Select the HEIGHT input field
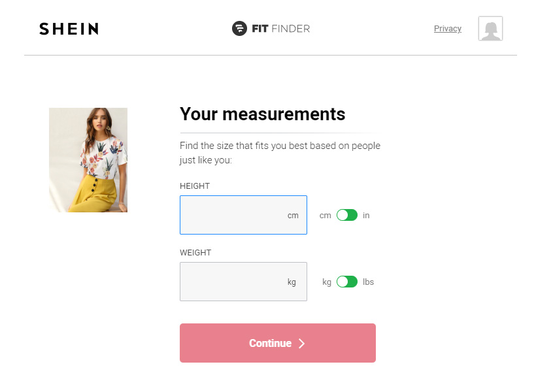Image resolution: width=536 pixels, height=392 pixels. [x=235, y=215]
